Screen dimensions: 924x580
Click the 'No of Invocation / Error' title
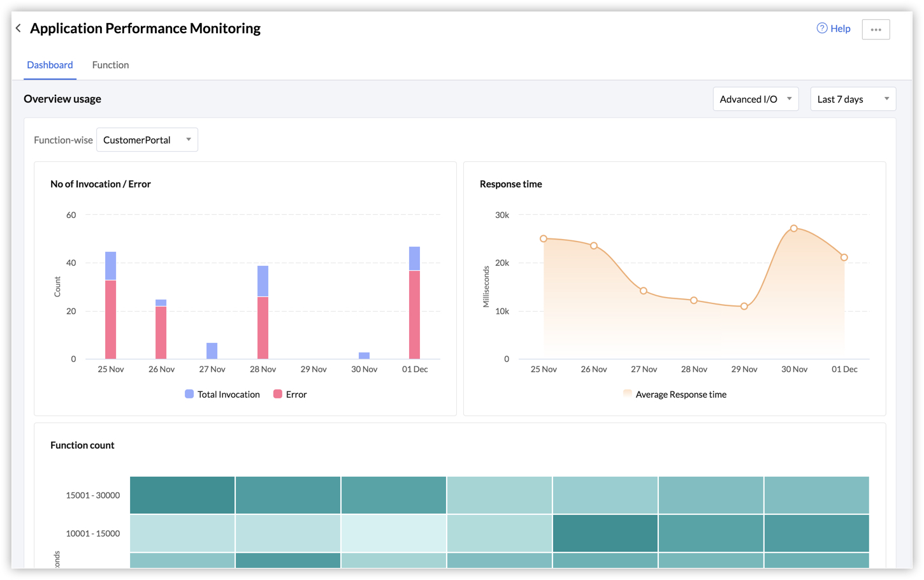click(x=101, y=184)
